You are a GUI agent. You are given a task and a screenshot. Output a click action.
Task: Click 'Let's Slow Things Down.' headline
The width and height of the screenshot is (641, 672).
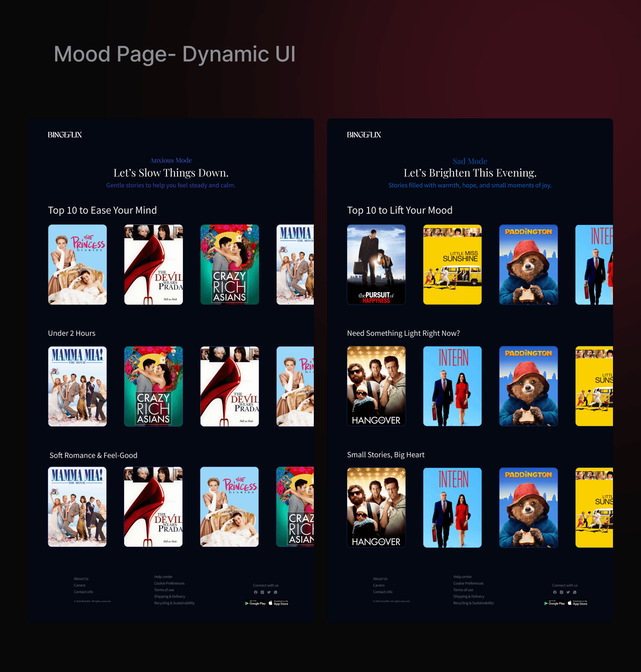(x=171, y=173)
